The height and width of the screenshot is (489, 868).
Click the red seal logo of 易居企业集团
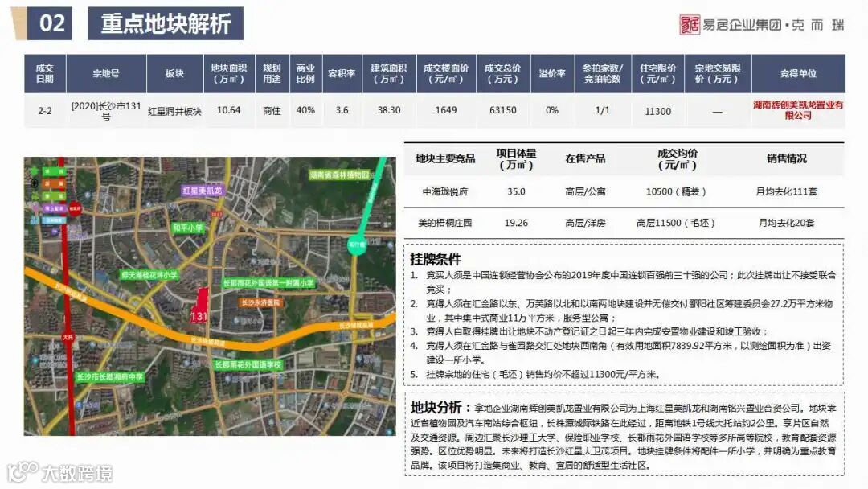coord(690,25)
